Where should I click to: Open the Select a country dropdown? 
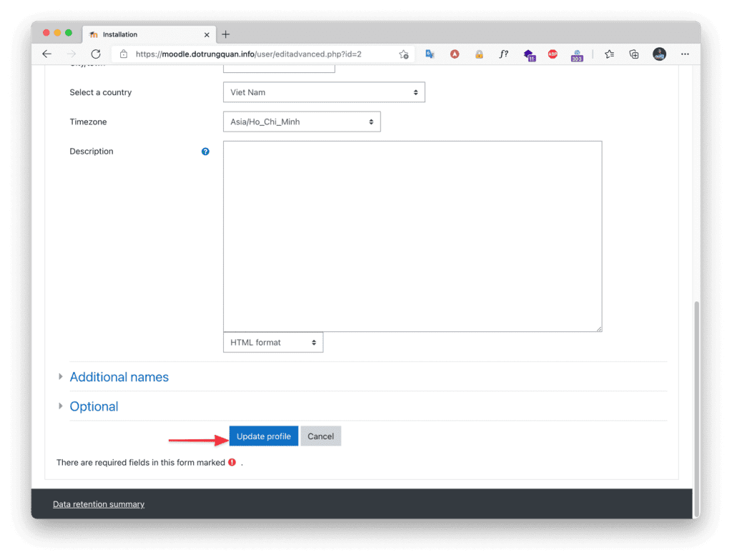(324, 92)
